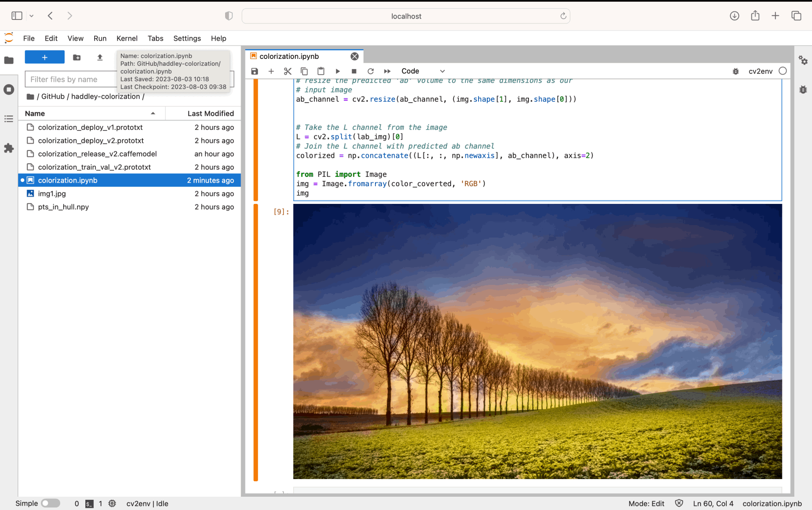Upload files using the upload arrow icon
Image resolution: width=812 pixels, height=510 pixels.
click(x=100, y=58)
